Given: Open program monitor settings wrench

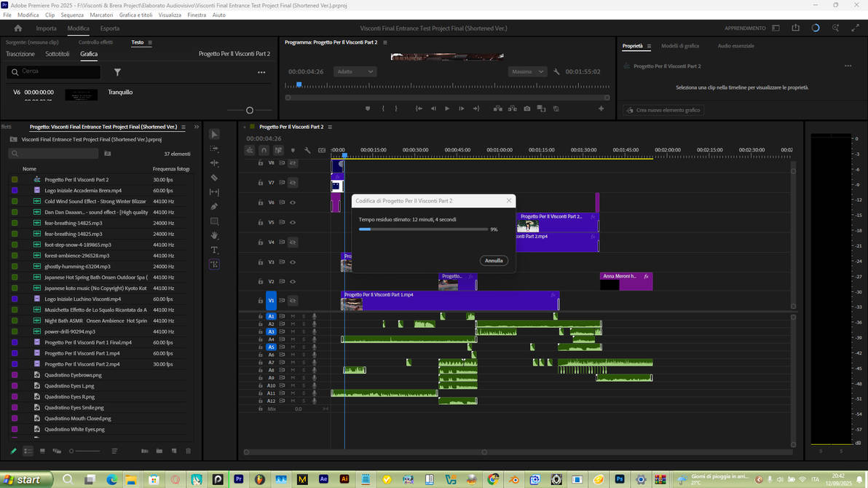Looking at the screenshot, I should click(x=556, y=71).
